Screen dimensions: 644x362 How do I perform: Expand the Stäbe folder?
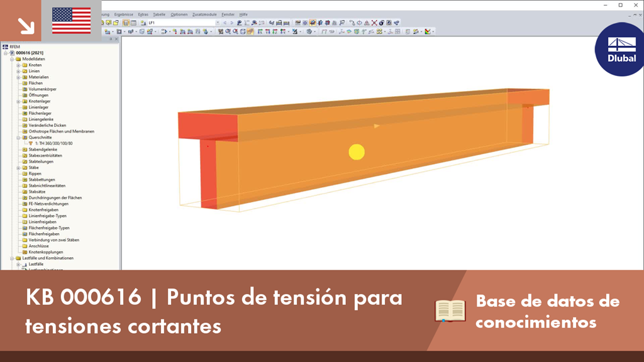click(x=18, y=168)
